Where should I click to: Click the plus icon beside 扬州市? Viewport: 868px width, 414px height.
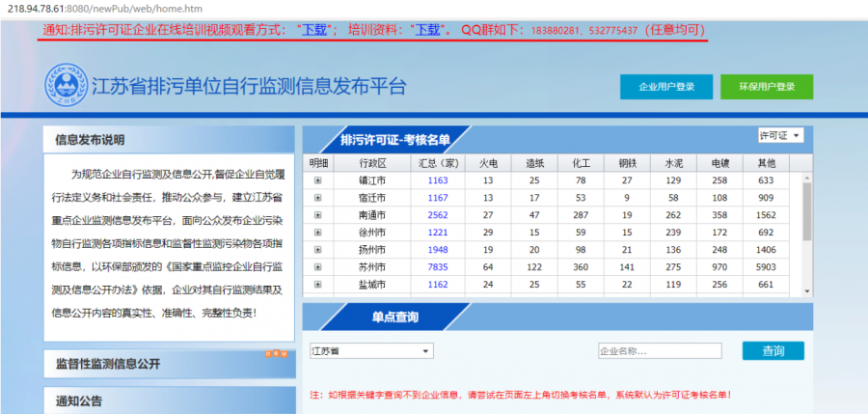(x=317, y=250)
